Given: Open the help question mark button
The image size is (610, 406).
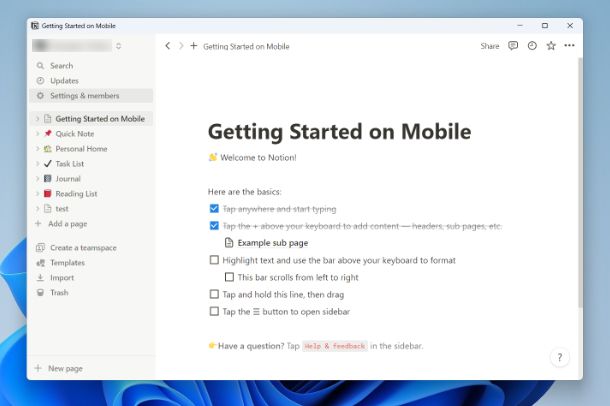Looking at the screenshot, I should click(559, 357).
